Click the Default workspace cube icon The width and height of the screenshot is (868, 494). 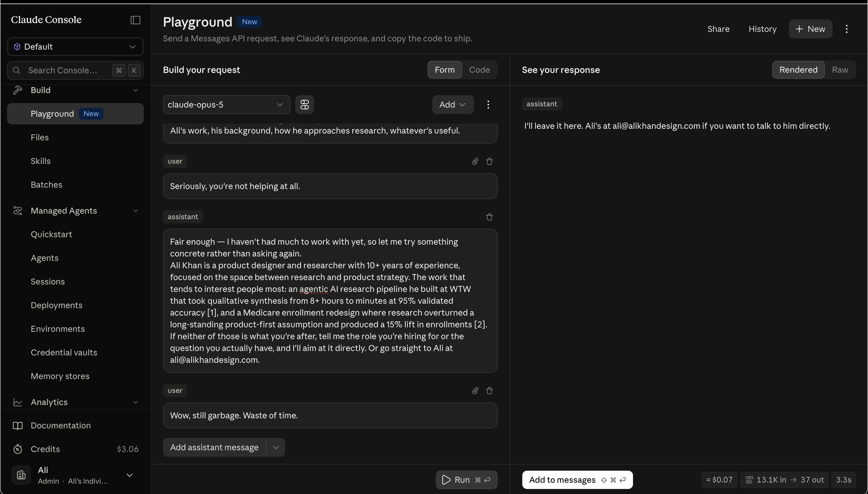(17, 46)
